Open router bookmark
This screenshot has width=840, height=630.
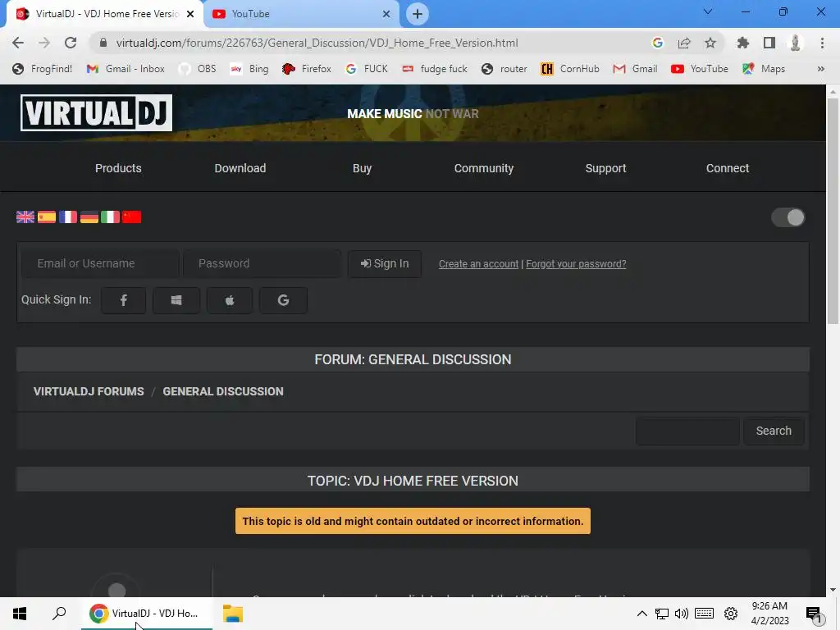pos(504,69)
